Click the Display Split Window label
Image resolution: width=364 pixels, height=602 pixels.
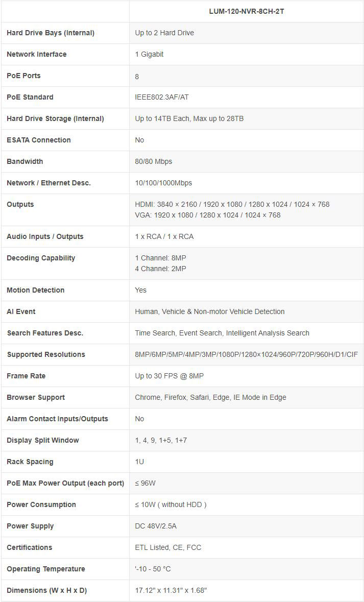tap(43, 440)
